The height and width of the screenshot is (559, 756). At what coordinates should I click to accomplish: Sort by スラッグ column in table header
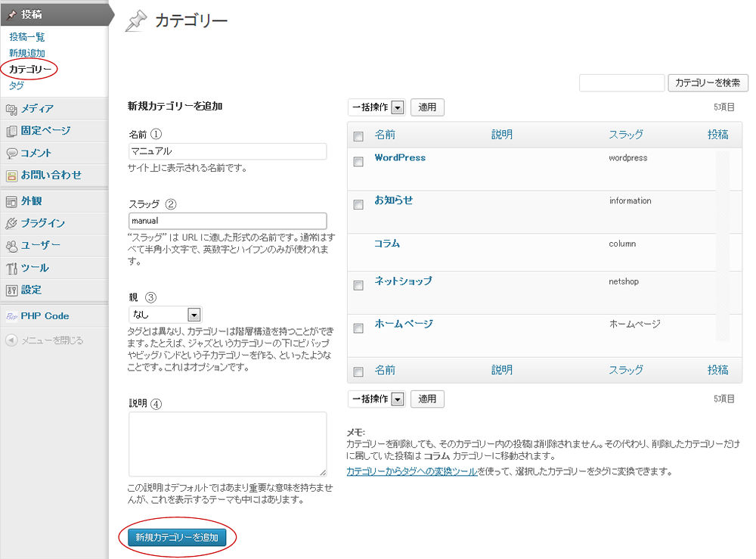[x=626, y=135]
